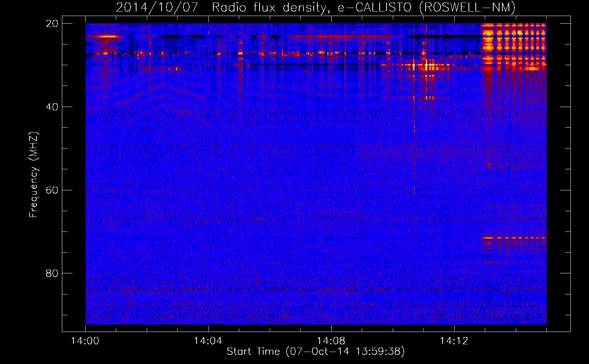
Task: Click the '14:08' time axis label
Action: pyautogui.click(x=331, y=341)
